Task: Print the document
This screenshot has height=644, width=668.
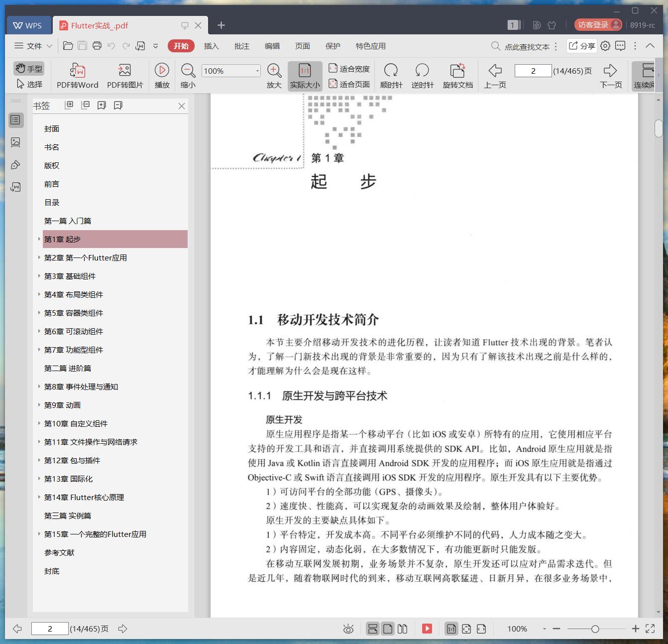Action: pos(97,46)
